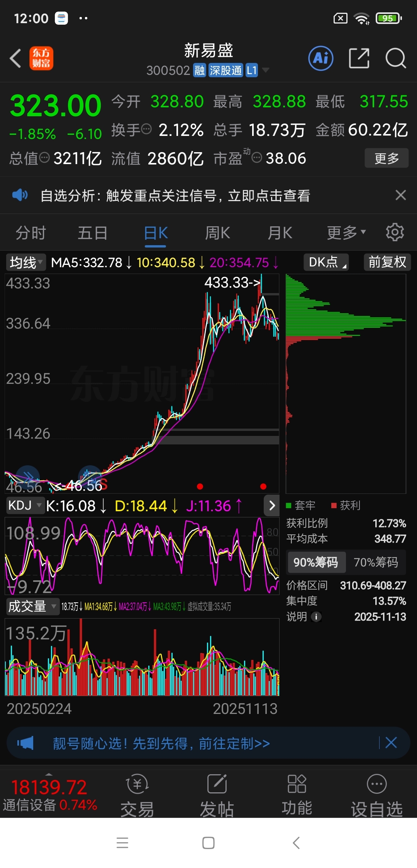Open the 前复权 adjustment selector
417x868 pixels.
[x=387, y=262]
